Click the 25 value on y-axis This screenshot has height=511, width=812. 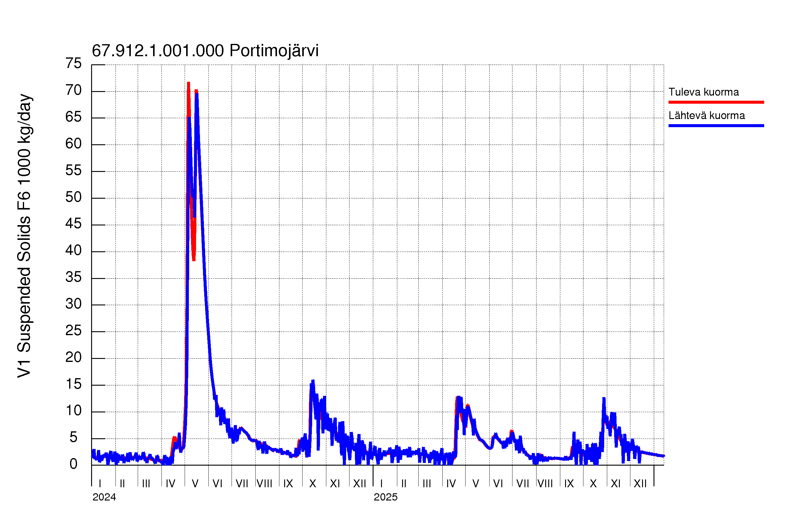[73, 331]
